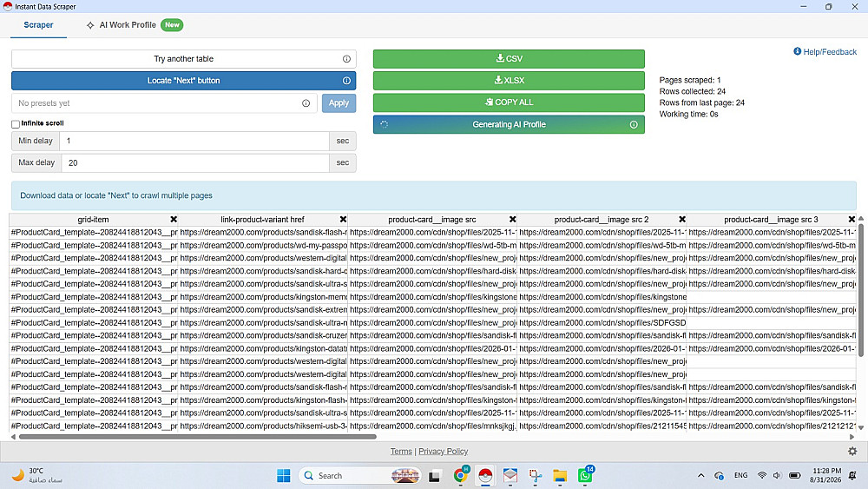868x489 pixels.
Task: Select the Scraper tab
Action: pos(38,25)
